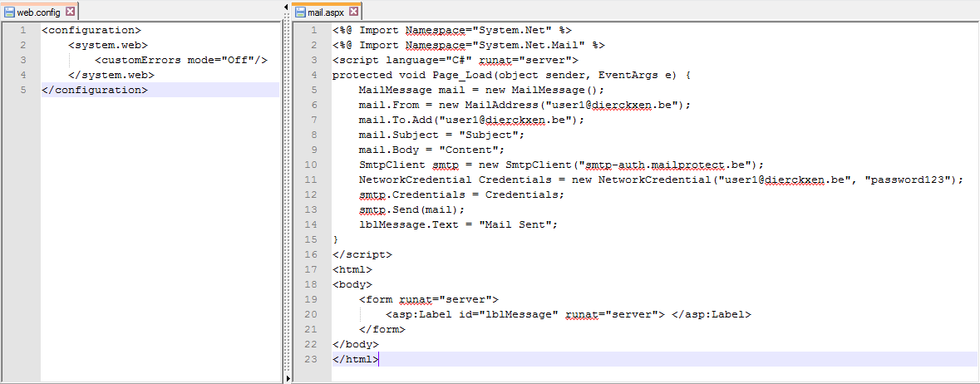Click the <system.web> opening tag line
Viewport: 980px width, 384px height.
tap(107, 45)
